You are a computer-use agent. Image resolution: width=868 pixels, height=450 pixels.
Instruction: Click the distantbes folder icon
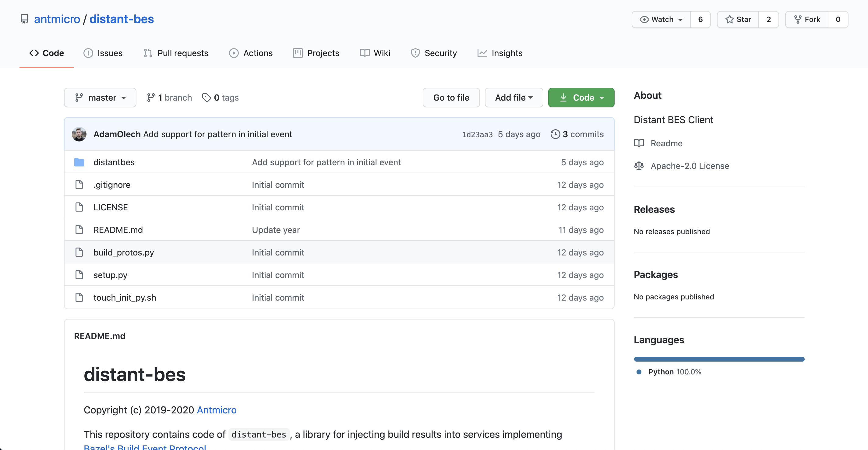pyautogui.click(x=79, y=162)
